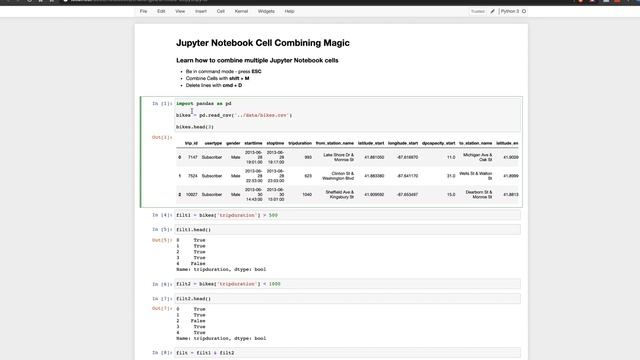Click the Out[5] output prompt
Viewport: 640px width, 360px height.
click(162, 240)
